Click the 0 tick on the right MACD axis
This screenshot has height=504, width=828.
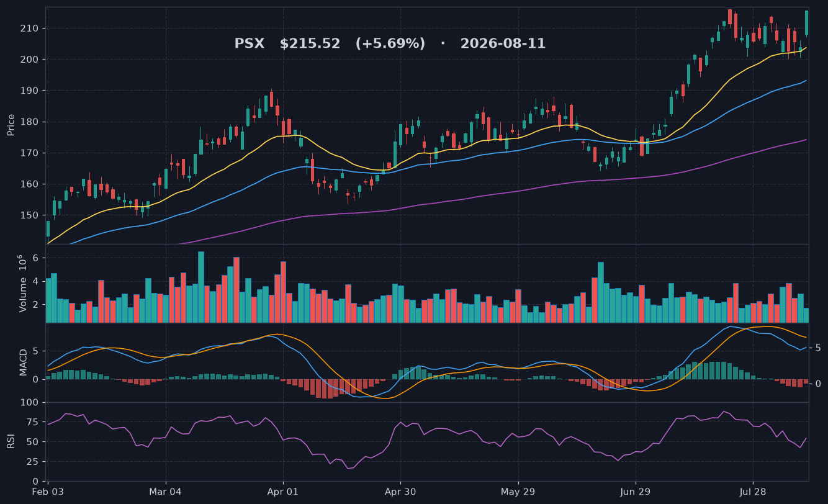click(818, 384)
